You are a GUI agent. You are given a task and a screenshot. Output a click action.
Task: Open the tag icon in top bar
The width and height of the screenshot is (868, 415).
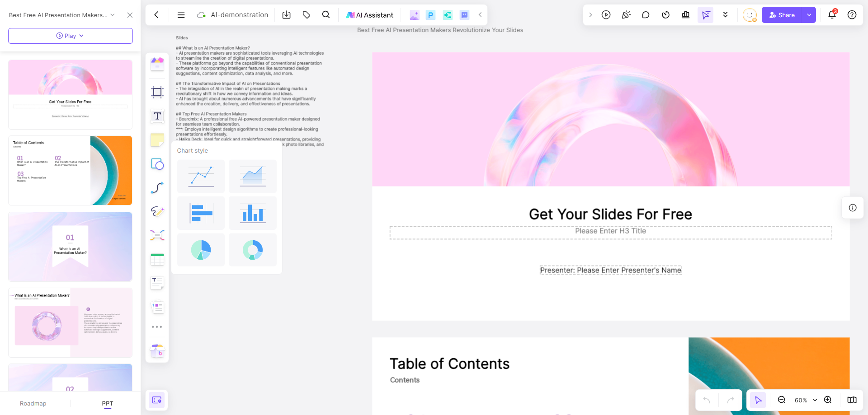pyautogui.click(x=307, y=15)
